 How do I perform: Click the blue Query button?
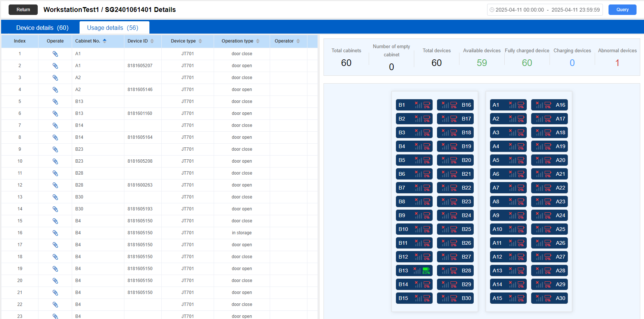click(x=622, y=10)
